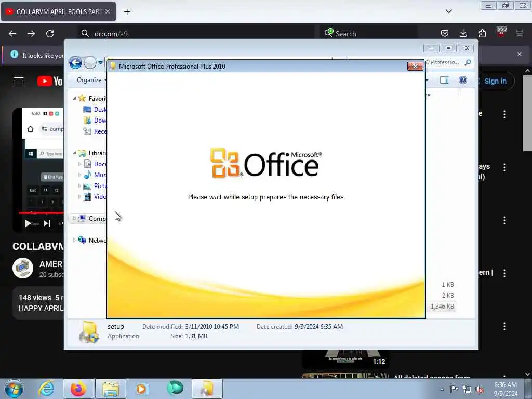The image size is (532, 399).
Task: Open the Explorer Help icon
Action: pyautogui.click(x=463, y=80)
